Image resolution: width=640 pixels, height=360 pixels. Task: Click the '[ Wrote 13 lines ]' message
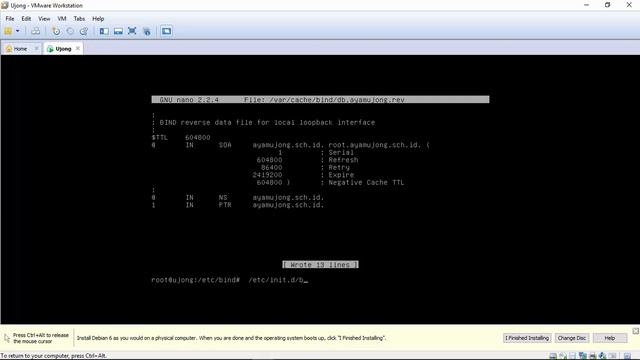320,265
